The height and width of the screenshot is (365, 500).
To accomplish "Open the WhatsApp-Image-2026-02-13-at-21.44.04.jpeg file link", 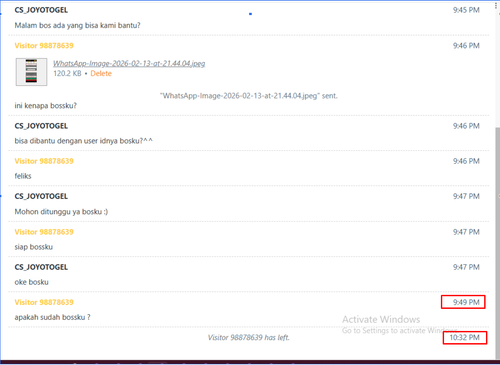I will pos(129,63).
